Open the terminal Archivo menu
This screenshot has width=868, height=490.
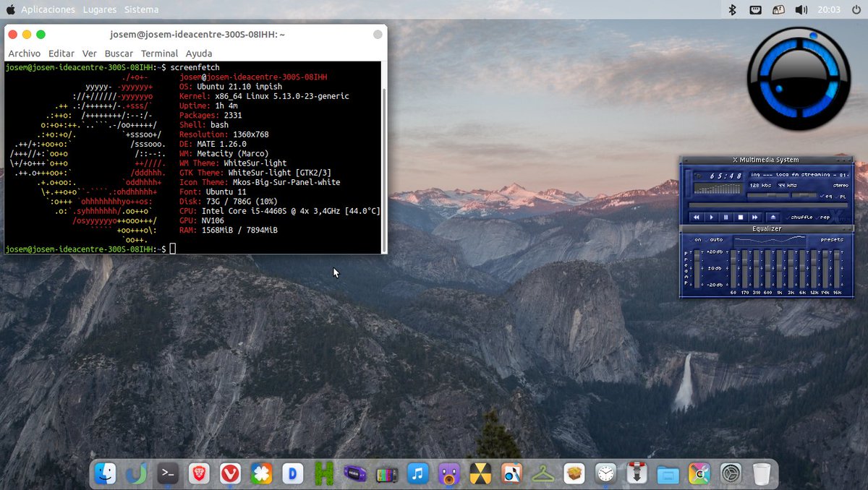pos(24,53)
